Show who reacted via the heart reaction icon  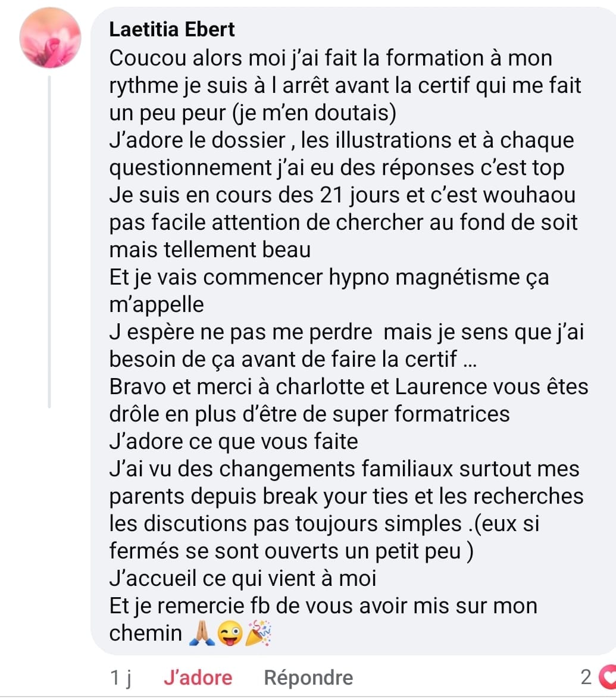pyautogui.click(x=607, y=677)
